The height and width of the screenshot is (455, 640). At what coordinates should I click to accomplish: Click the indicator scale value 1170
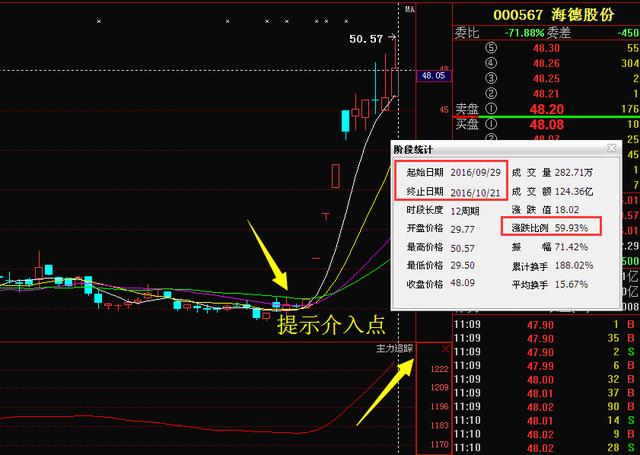point(439,444)
